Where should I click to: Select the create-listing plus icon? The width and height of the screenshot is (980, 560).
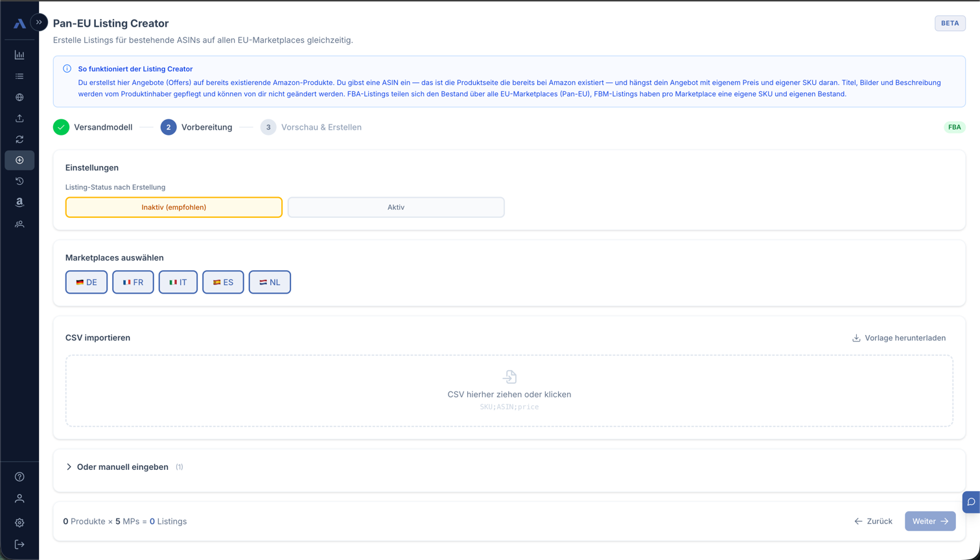click(x=19, y=160)
